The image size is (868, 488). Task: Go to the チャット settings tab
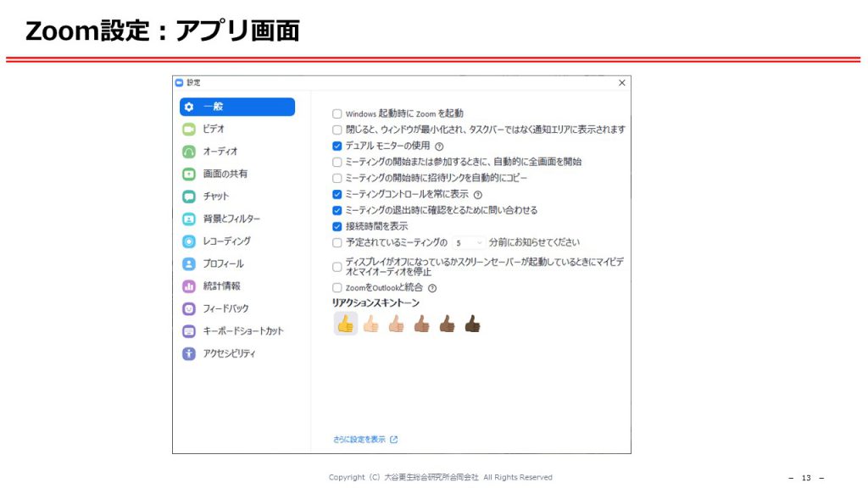pyautogui.click(x=237, y=197)
